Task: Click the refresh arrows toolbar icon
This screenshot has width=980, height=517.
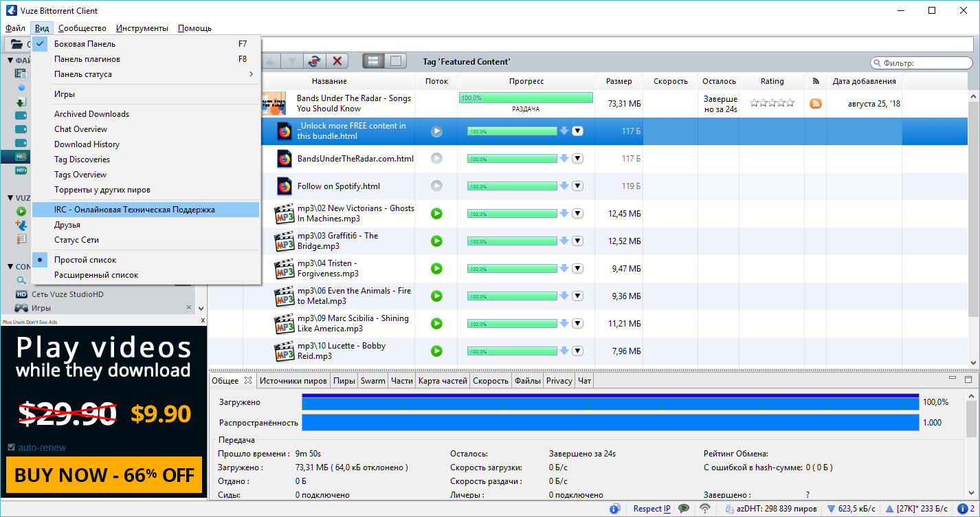Action: (314, 61)
